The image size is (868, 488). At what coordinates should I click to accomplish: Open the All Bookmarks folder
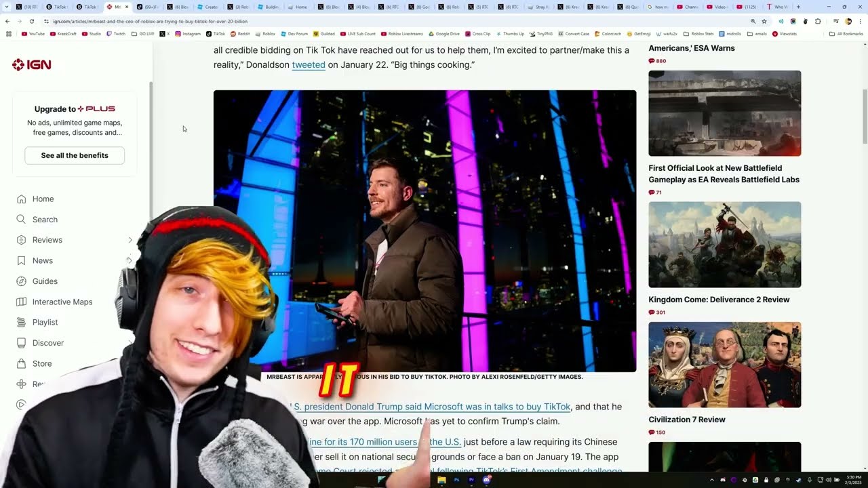tap(846, 33)
